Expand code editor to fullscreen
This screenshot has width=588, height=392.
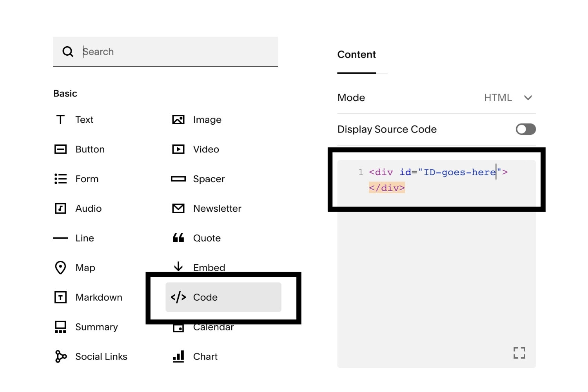(x=519, y=353)
